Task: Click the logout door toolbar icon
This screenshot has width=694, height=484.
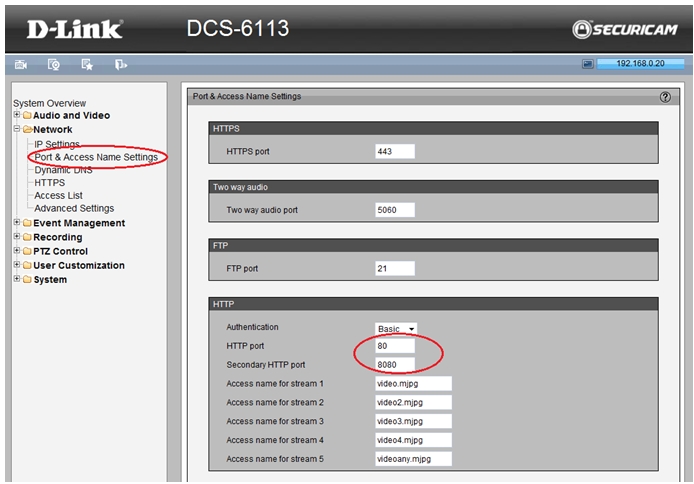Action: tap(120, 64)
